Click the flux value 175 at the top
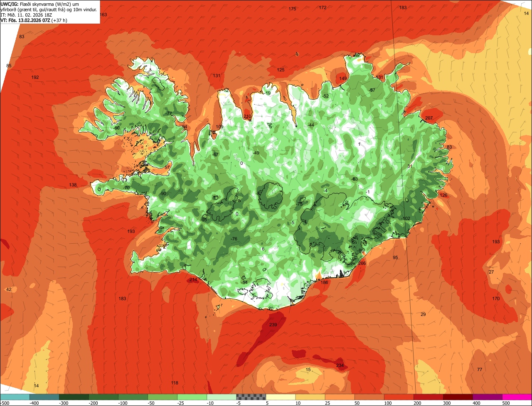Screen dimensions: 532x406 293,9
